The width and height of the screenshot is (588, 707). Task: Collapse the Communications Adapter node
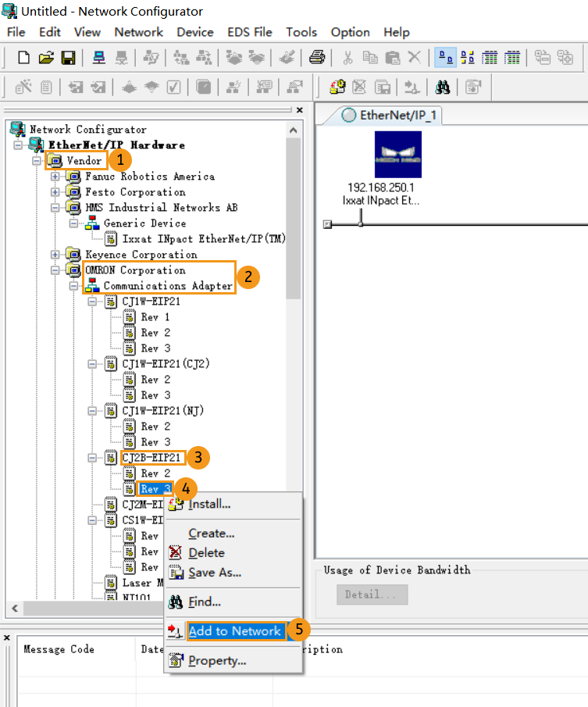[74, 286]
